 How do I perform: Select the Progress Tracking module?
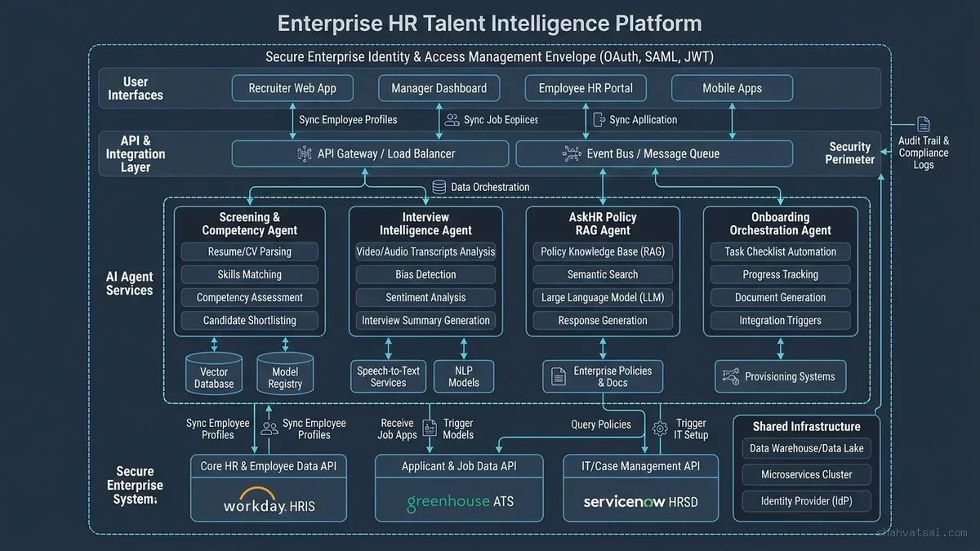point(780,274)
